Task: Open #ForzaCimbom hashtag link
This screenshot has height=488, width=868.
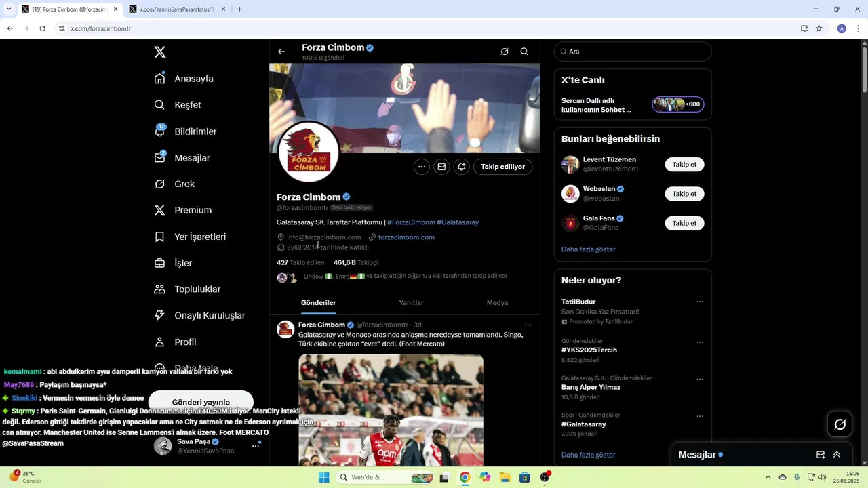Action: 411,222
